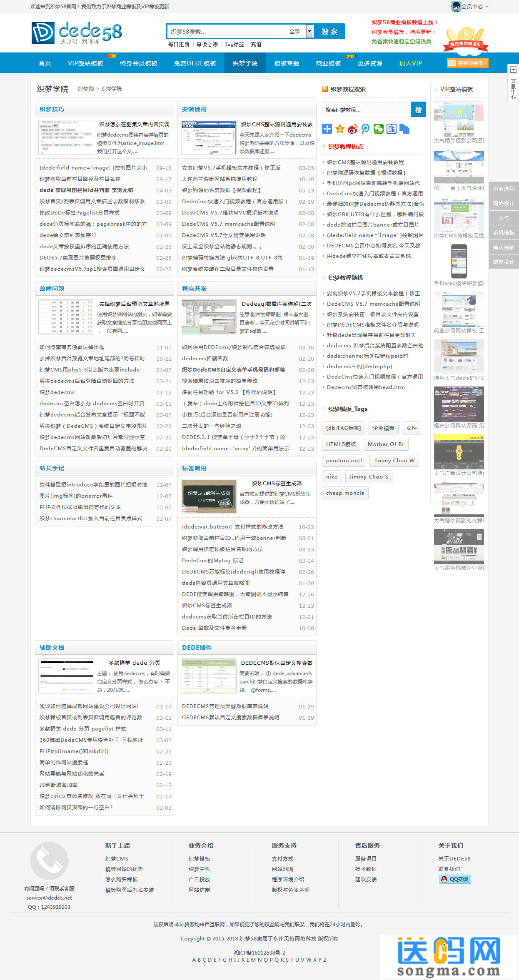Open article 大连海兰游艇网站系统使用教程
519x980 pixels.
point(220,179)
